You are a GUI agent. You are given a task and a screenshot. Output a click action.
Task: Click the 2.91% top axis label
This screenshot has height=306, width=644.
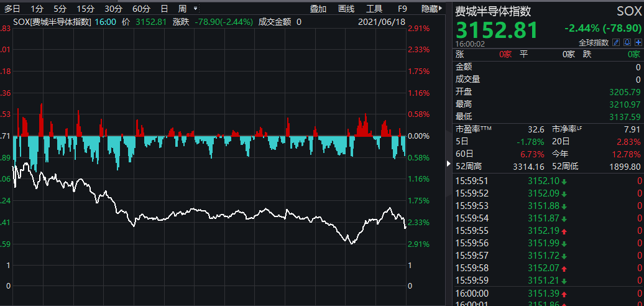point(418,29)
